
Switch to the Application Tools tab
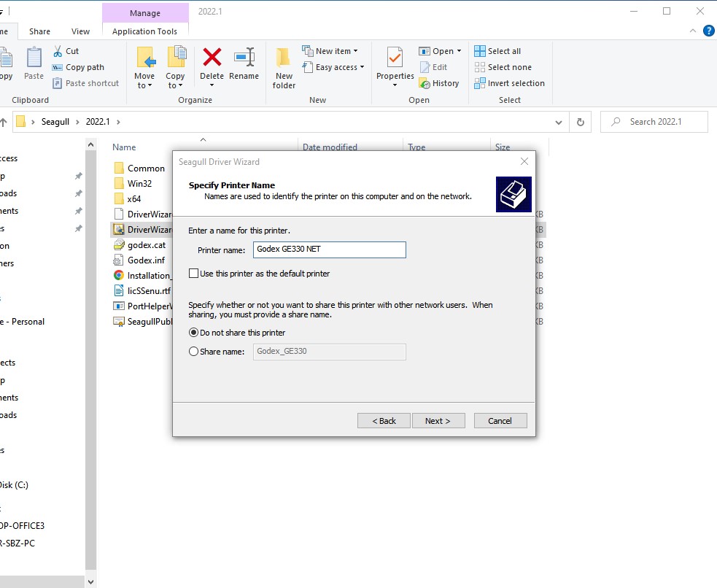pos(144,31)
